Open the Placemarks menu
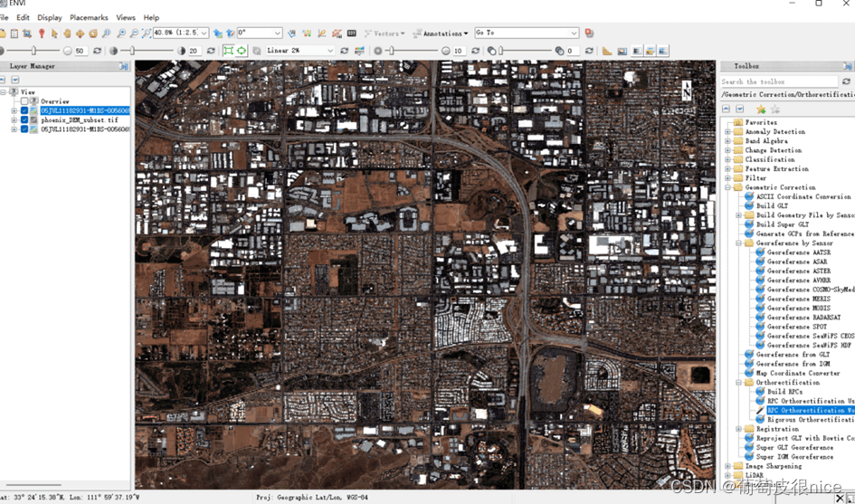855x504 pixels. tap(89, 17)
